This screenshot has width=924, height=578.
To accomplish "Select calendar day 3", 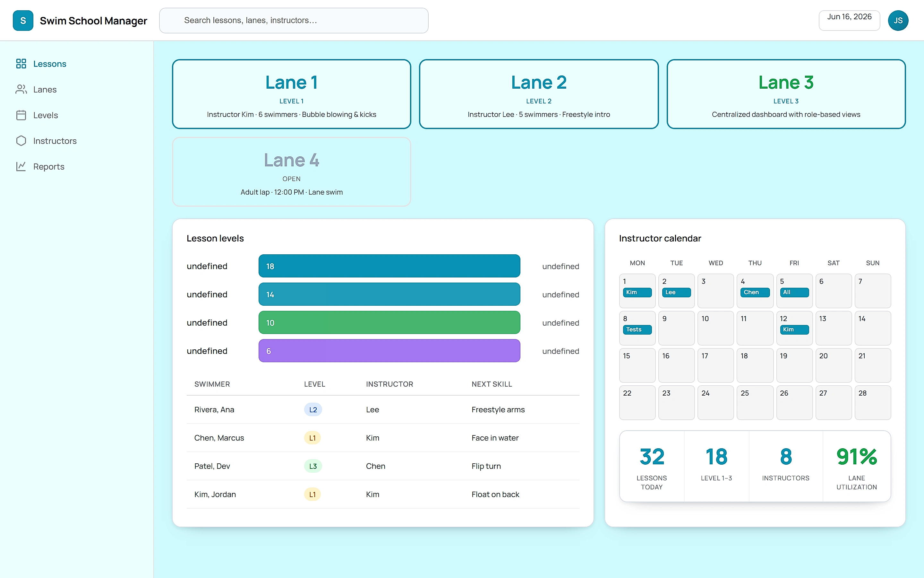I will pos(715,291).
